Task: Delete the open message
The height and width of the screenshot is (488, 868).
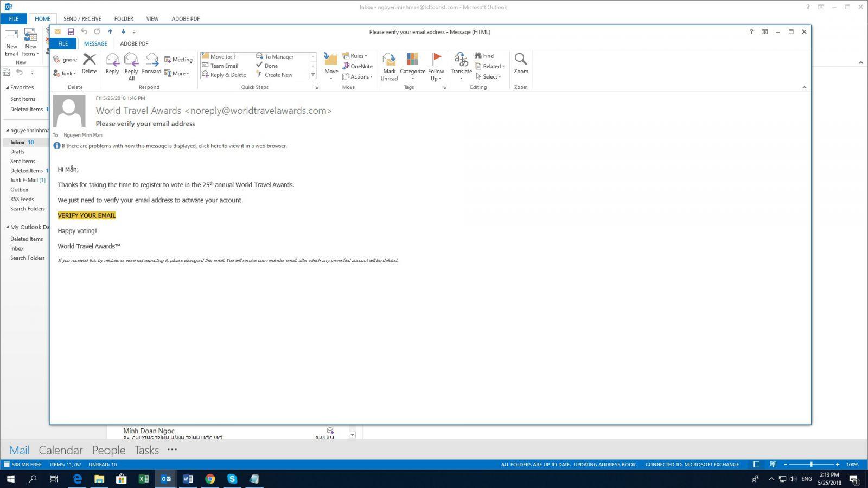Action: pyautogui.click(x=89, y=64)
